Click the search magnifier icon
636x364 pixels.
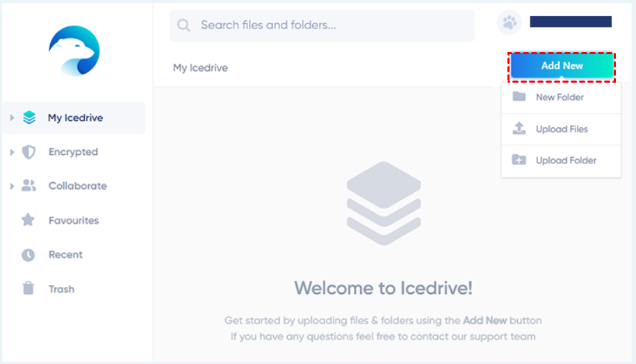[184, 26]
